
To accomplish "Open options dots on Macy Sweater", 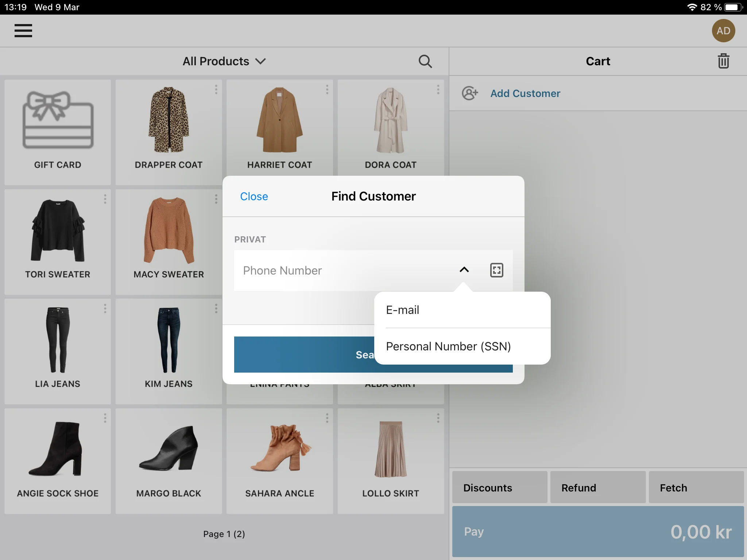I will pyautogui.click(x=216, y=199).
